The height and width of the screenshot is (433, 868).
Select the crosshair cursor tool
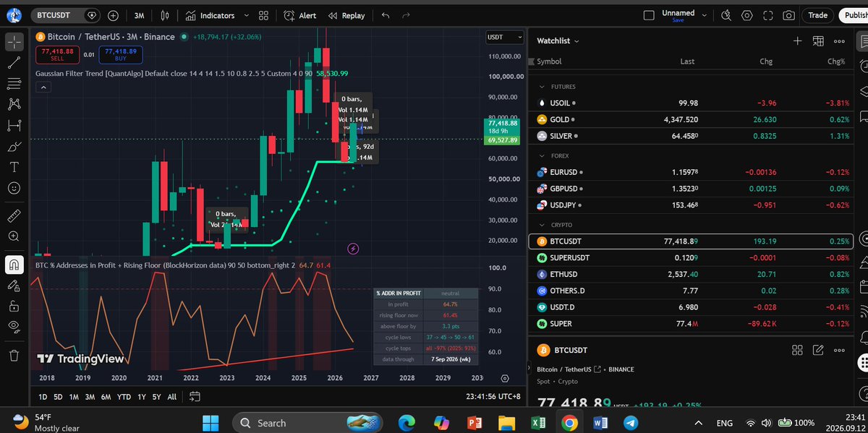pyautogui.click(x=14, y=42)
